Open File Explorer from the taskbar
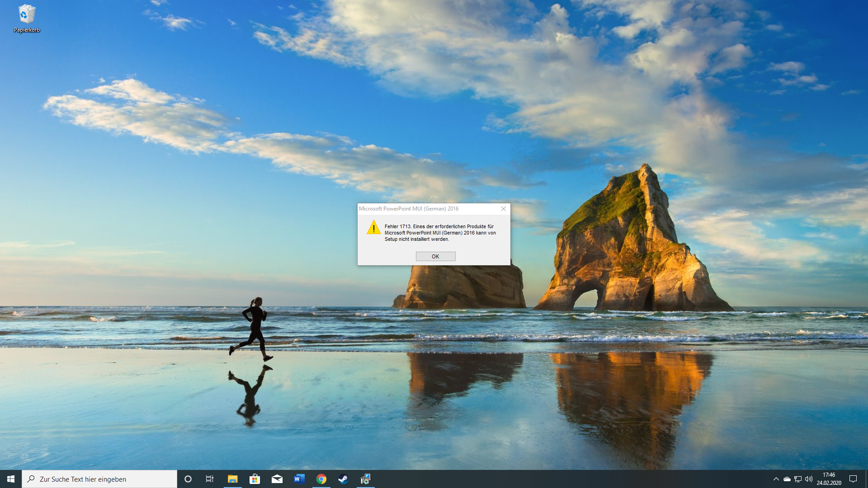868x488 pixels. pos(232,479)
